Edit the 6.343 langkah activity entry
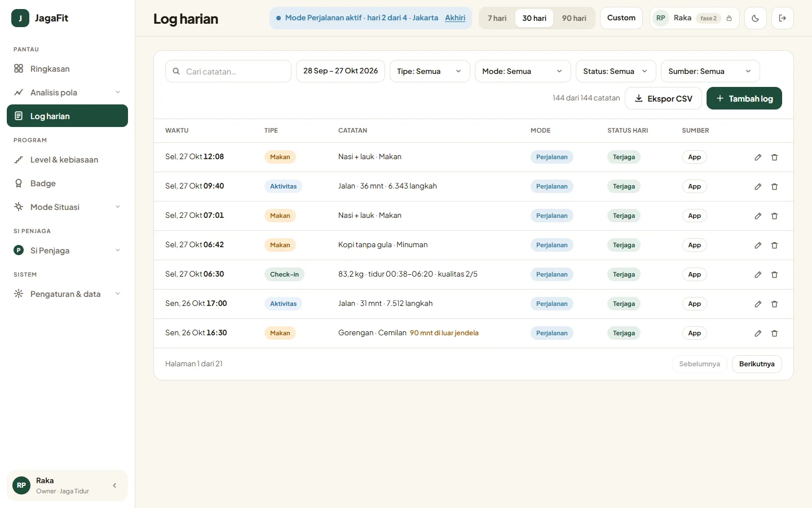Screen dimensions: 812x508 coord(758,187)
